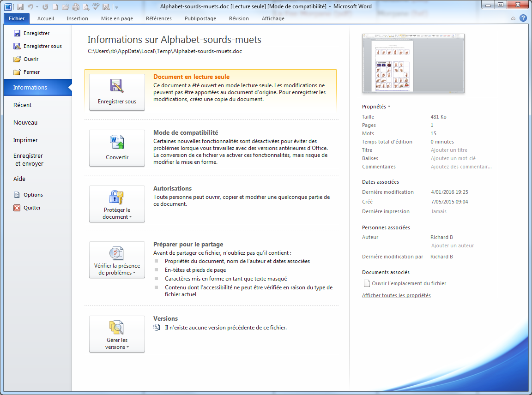Click 'Richard B' beside Dernière modification par

pos(441,257)
